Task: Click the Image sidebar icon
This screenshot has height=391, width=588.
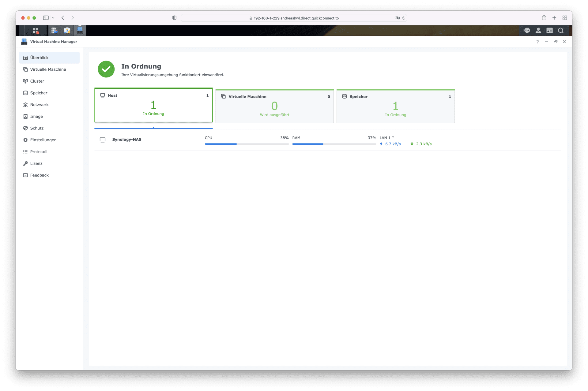Action: (25, 117)
